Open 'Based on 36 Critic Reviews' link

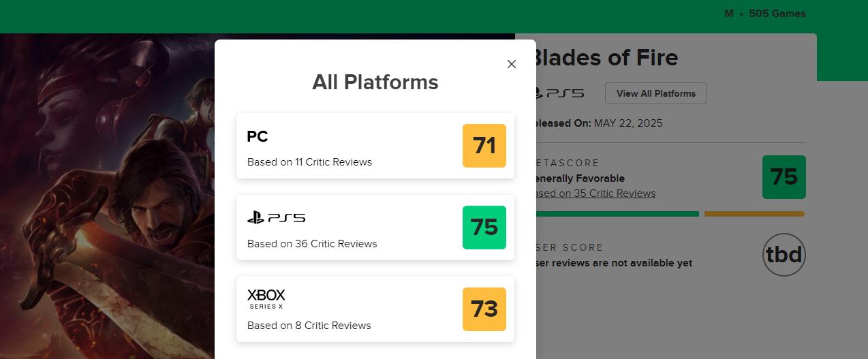(312, 244)
